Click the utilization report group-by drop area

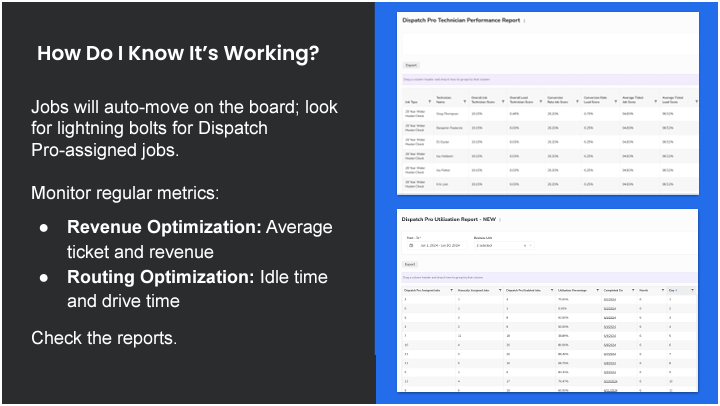[549, 277]
